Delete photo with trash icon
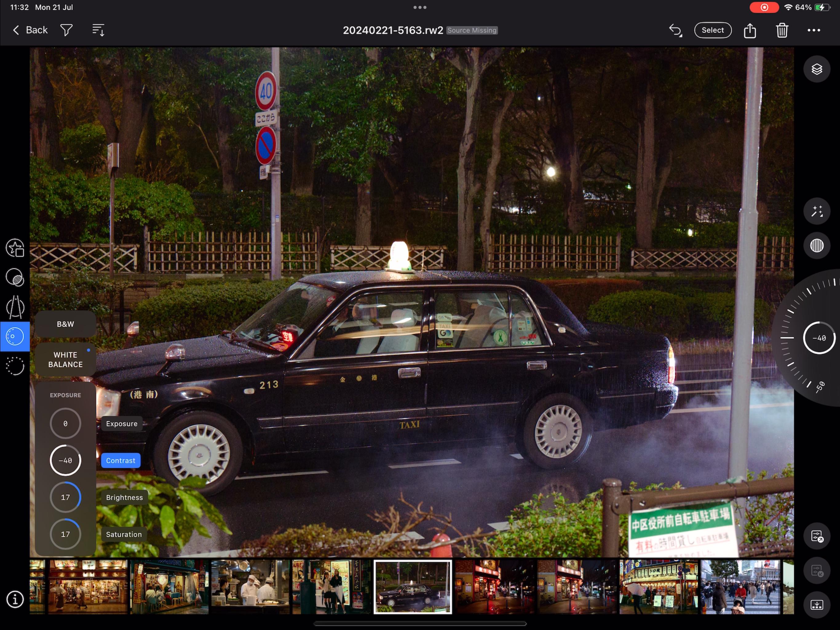 click(782, 30)
